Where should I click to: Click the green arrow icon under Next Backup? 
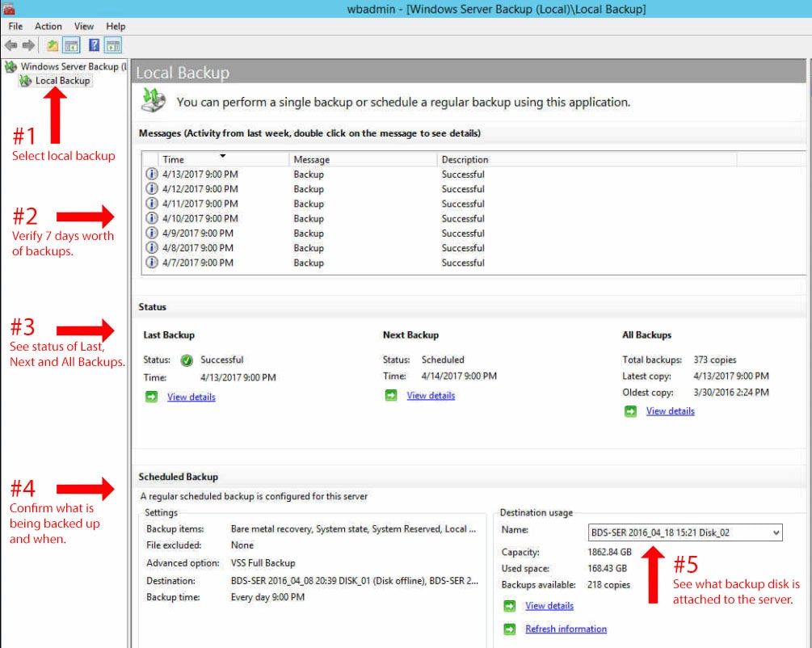point(391,396)
